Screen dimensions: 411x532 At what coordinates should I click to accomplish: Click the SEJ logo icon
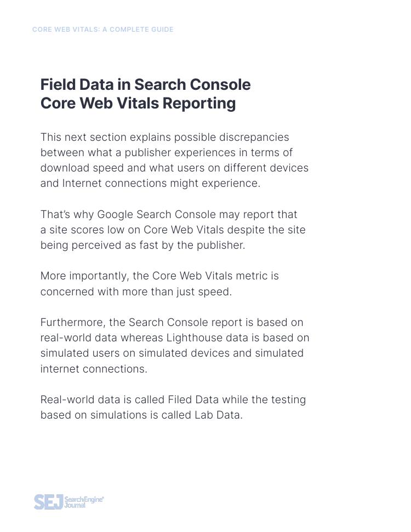pos(48,502)
